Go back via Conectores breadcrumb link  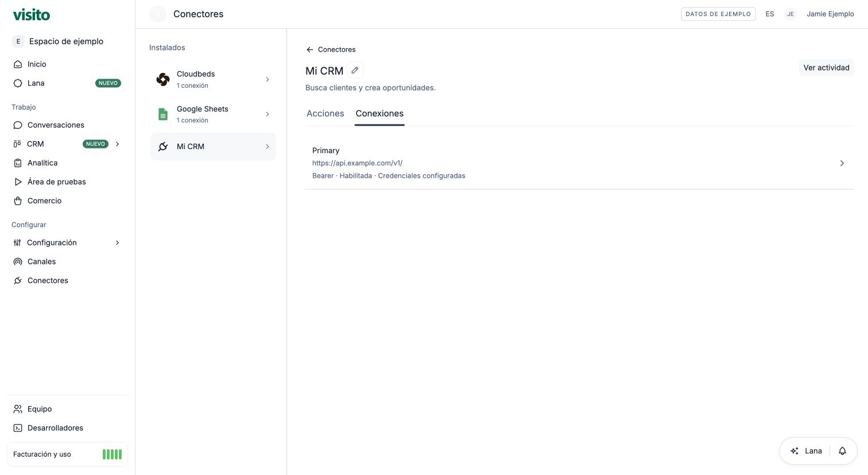tap(331, 49)
